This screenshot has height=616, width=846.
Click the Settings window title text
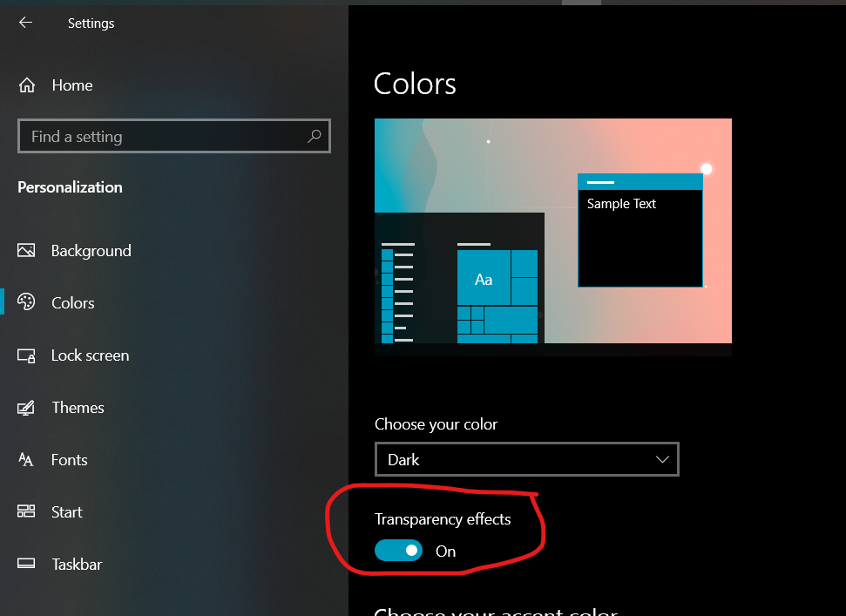[91, 24]
